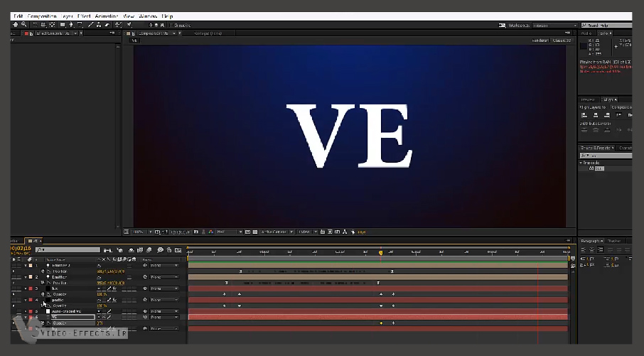Click the Fast Previews icon under viewer
The width and height of the screenshot is (644, 356).
pyautogui.click(x=331, y=232)
